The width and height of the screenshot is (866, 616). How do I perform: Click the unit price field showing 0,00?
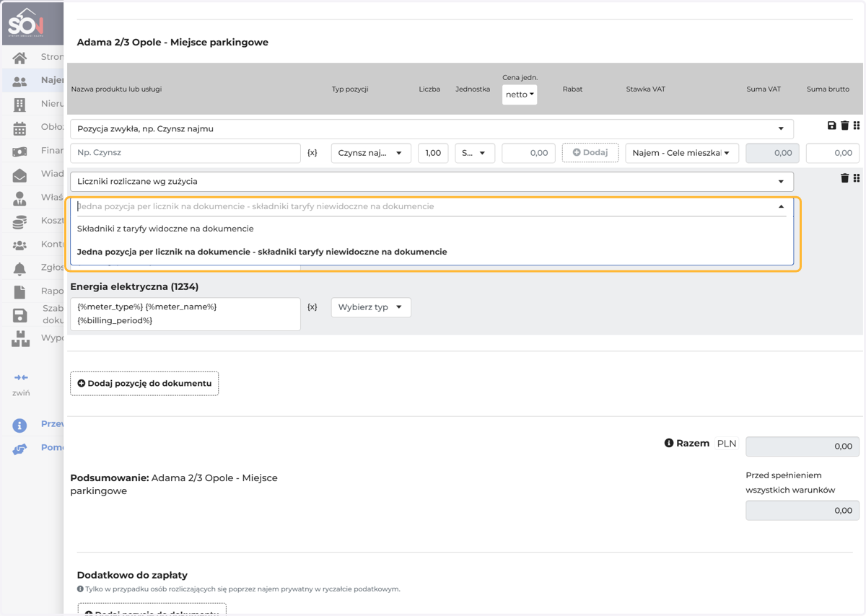pos(529,153)
